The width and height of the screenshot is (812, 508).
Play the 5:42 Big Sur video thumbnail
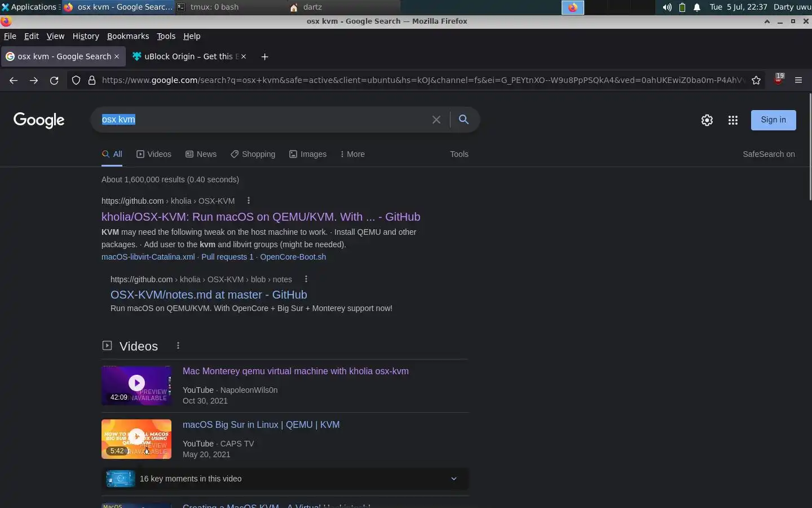[136, 439]
